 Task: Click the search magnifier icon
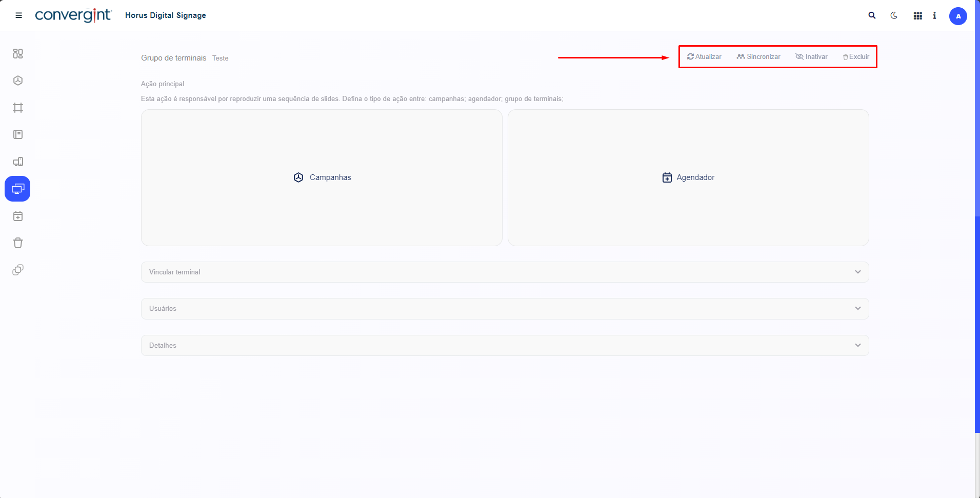coord(872,15)
